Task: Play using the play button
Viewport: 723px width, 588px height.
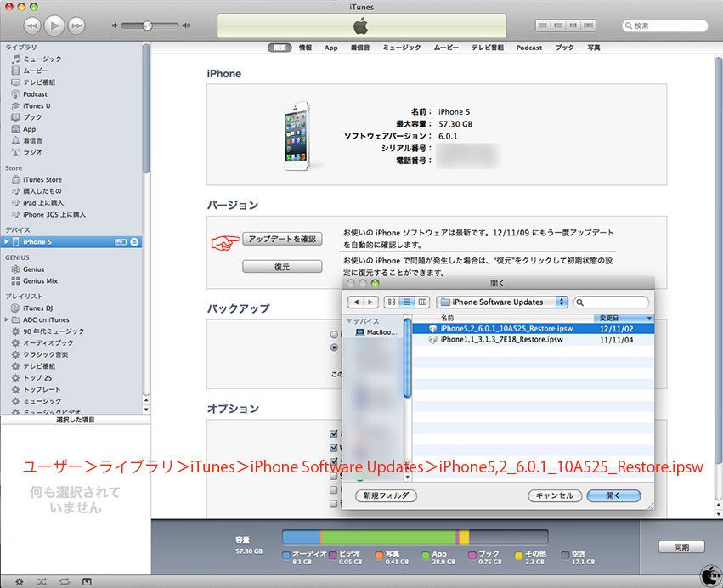Action: point(54,25)
